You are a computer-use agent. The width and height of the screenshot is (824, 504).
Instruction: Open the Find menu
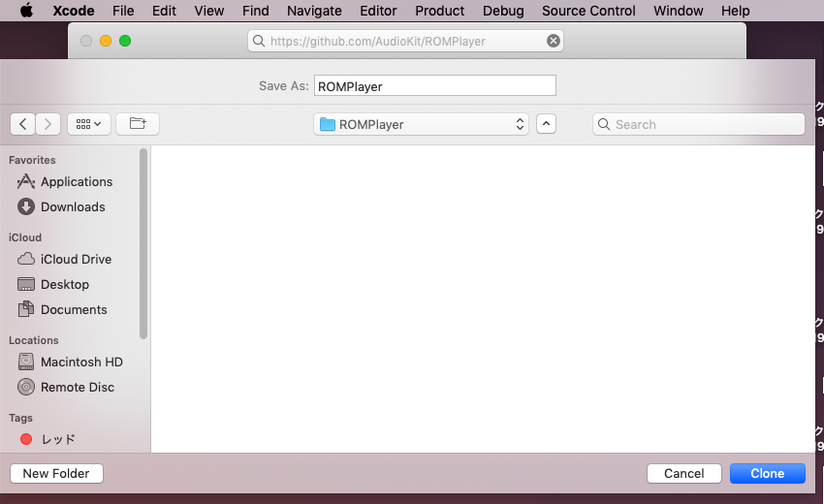point(255,11)
